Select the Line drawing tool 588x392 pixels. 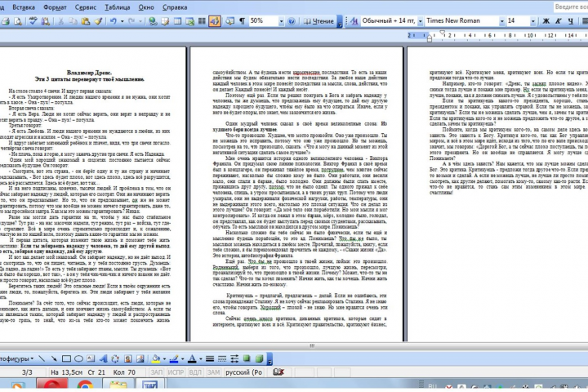tap(42, 359)
